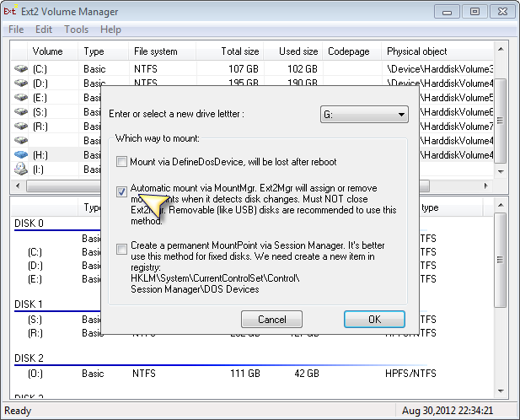This screenshot has width=520, height=420.
Task: Select the I: optical drive icon
Action: [x=21, y=169]
